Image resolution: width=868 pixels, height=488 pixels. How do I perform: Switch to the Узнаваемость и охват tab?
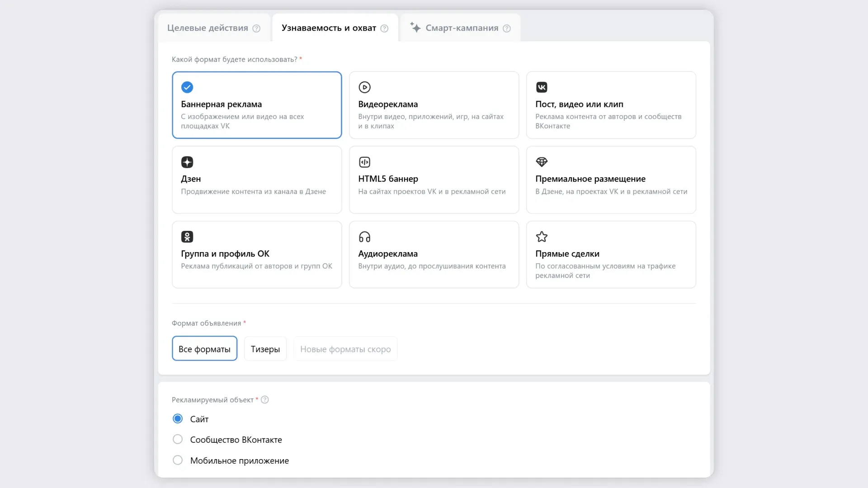[335, 28]
